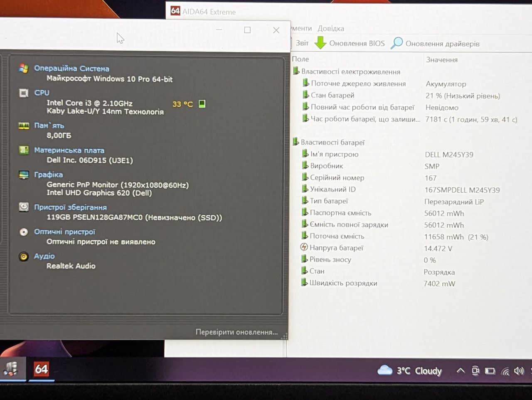Click the text Dell Inc. 06D915 (U3E1)
The image size is (532, 400).
click(x=90, y=160)
